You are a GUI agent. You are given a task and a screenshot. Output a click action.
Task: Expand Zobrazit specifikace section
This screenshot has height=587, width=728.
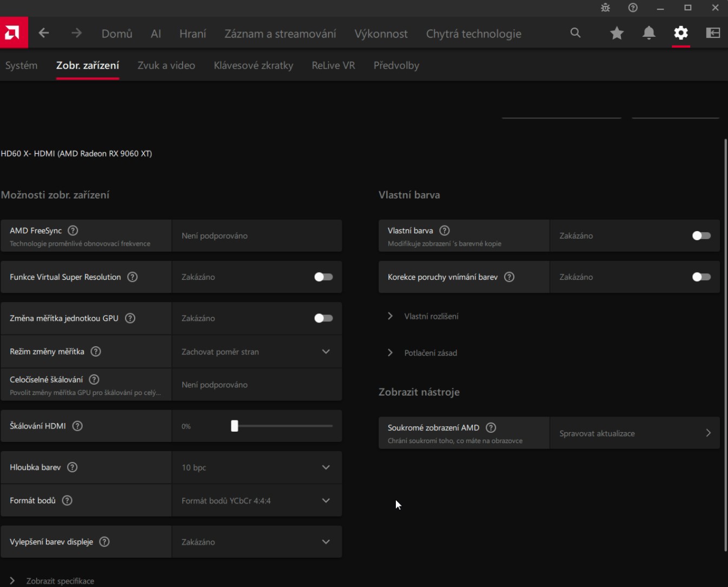[52, 581]
